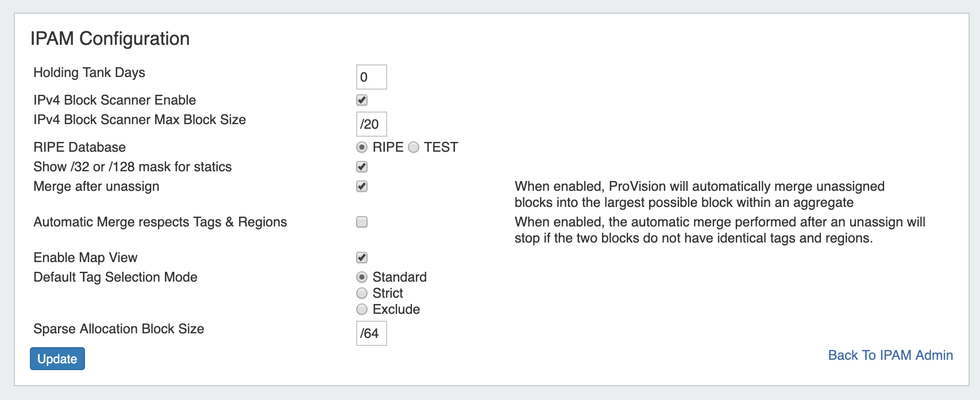Click the Standard option label
Viewport: 980px width, 400px height.
[x=399, y=277]
